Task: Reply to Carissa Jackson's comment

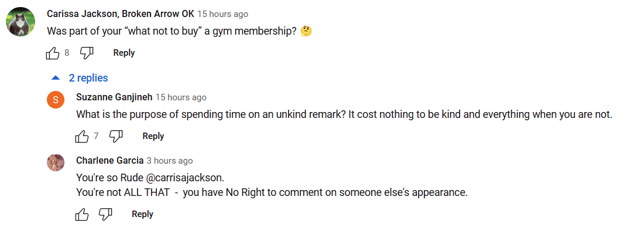Action: (x=124, y=53)
